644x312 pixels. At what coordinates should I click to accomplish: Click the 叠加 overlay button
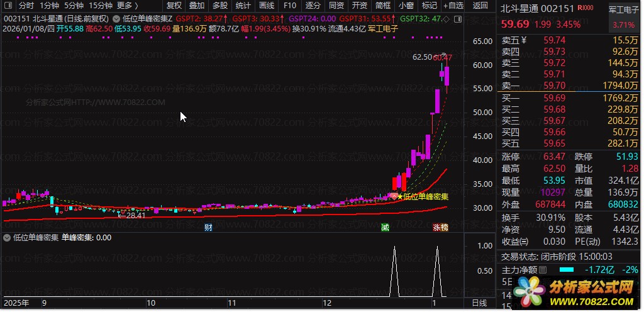point(197,5)
